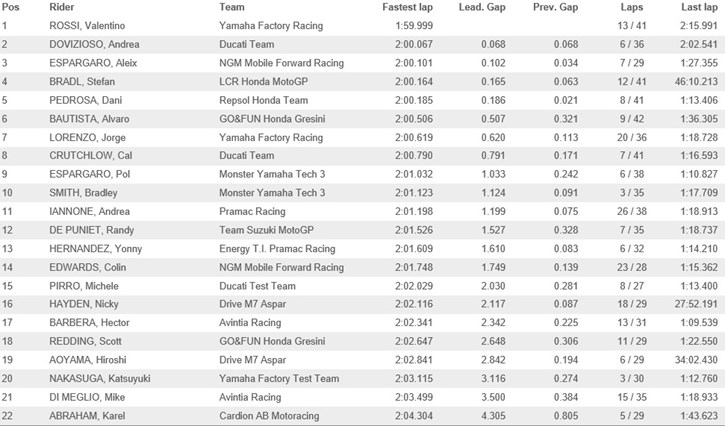
Task: Click Team Suzuki MotoGP cell
Action: [266, 230]
